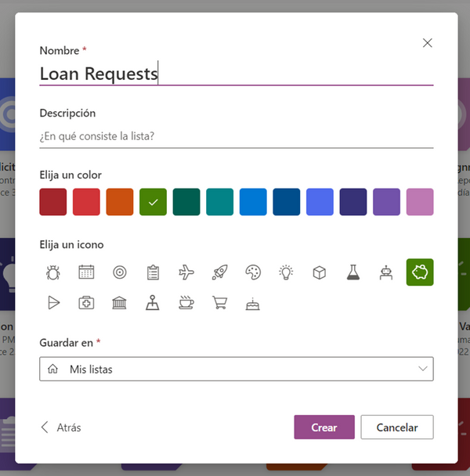Viewport: 470px width, 476px height.
Task: Select the lab beaker icon
Action: (352, 272)
